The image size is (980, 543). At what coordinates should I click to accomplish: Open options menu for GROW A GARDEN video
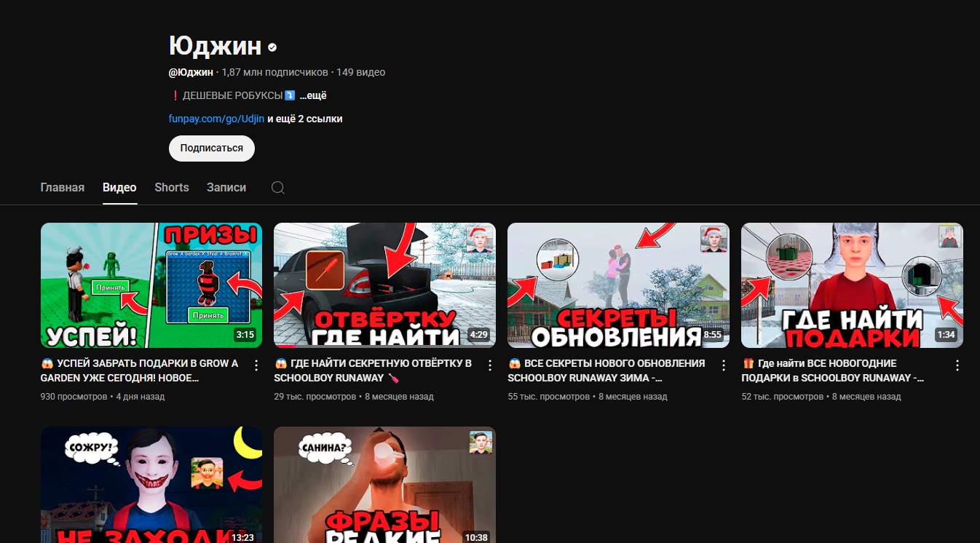pyautogui.click(x=256, y=365)
